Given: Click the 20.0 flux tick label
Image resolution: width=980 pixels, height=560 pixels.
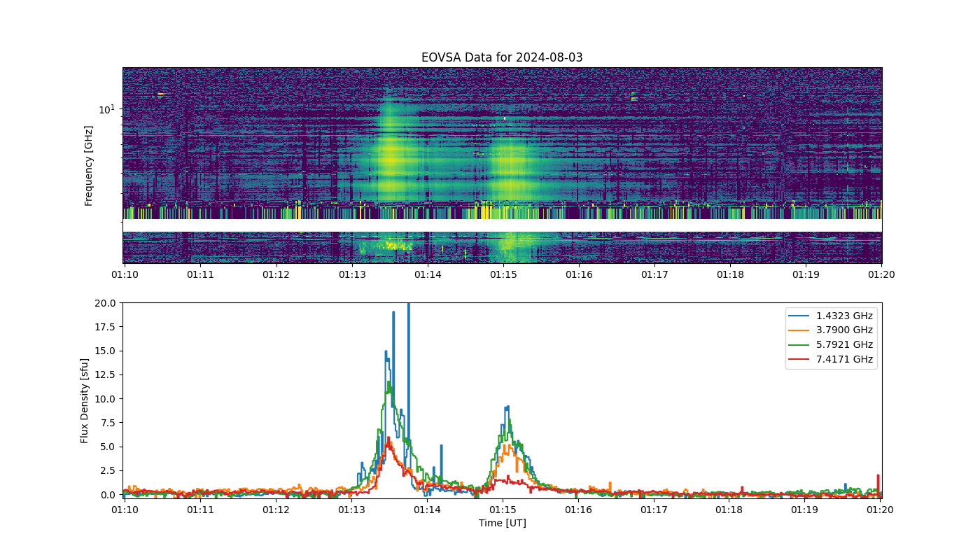Looking at the screenshot, I should [x=105, y=303].
